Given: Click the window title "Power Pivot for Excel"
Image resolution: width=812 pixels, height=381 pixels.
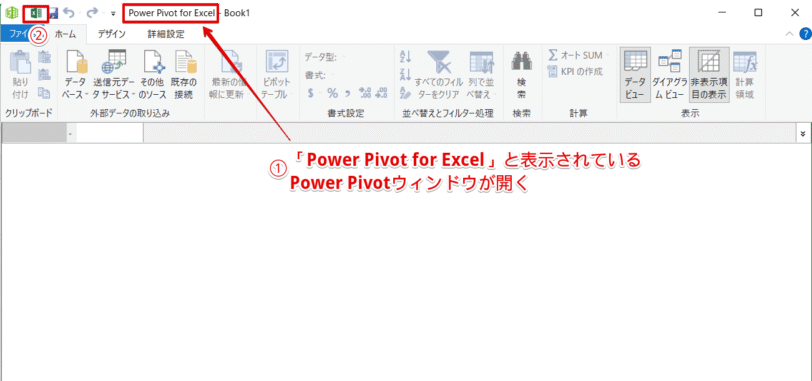Looking at the screenshot, I should (171, 13).
